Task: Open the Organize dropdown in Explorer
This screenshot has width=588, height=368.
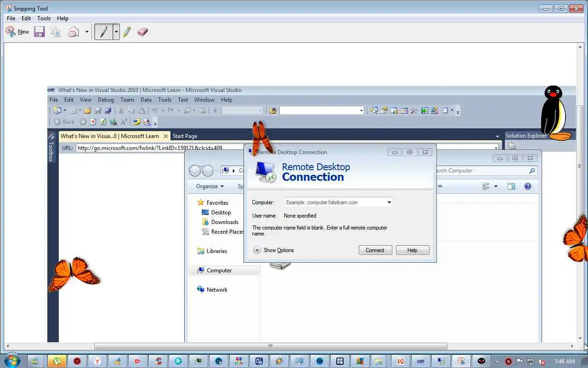Action: [210, 186]
